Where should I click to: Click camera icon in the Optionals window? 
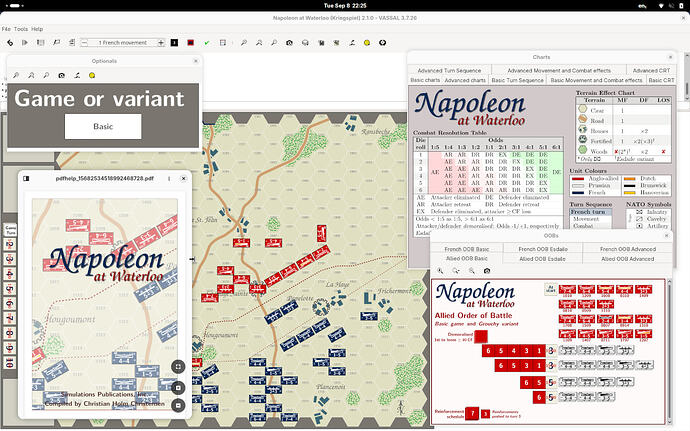(62, 75)
